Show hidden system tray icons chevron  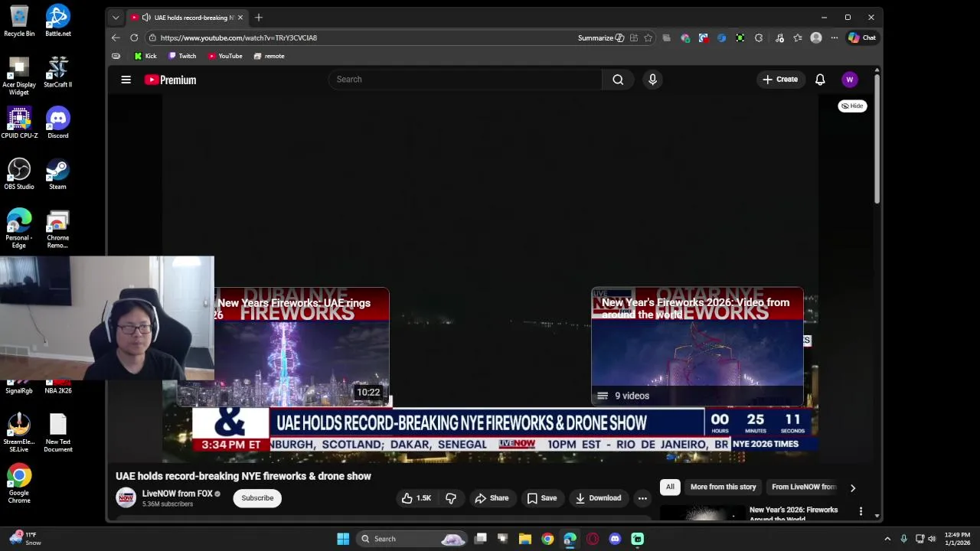(887, 539)
